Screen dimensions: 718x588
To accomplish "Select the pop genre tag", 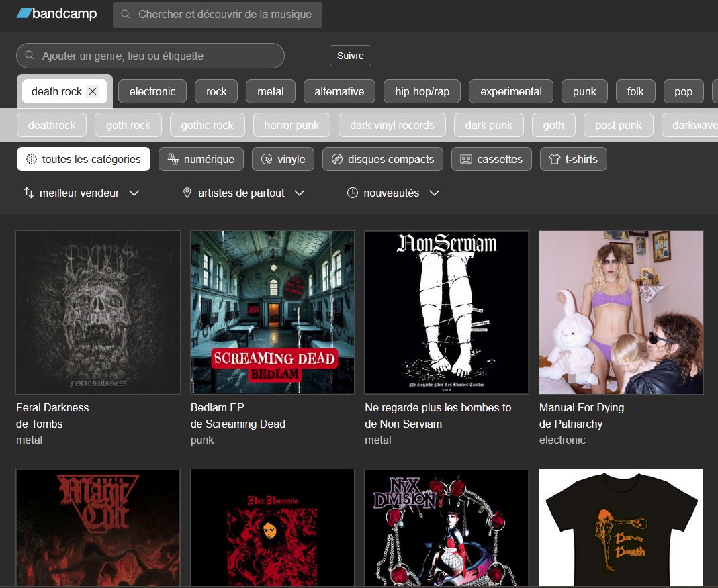I will (683, 91).
